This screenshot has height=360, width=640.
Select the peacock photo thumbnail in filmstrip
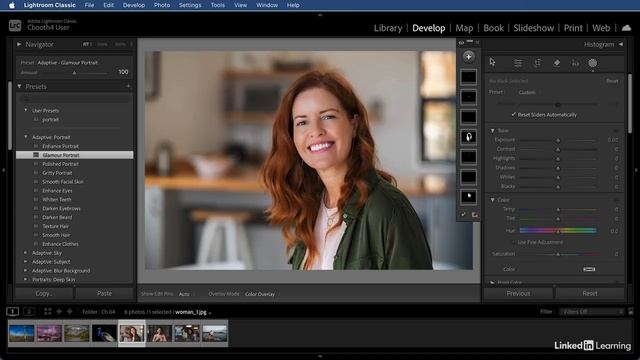tap(104, 333)
